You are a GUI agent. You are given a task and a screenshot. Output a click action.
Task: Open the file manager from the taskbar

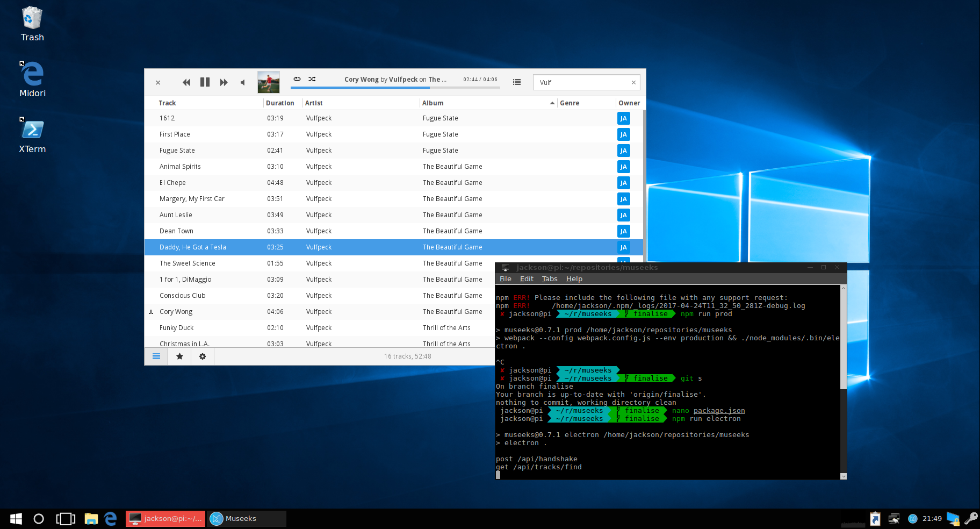tap(91, 519)
